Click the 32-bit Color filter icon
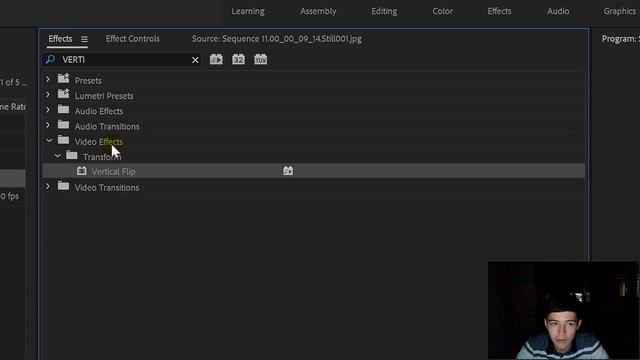Screen dimensions: 640x360 click(x=238, y=60)
